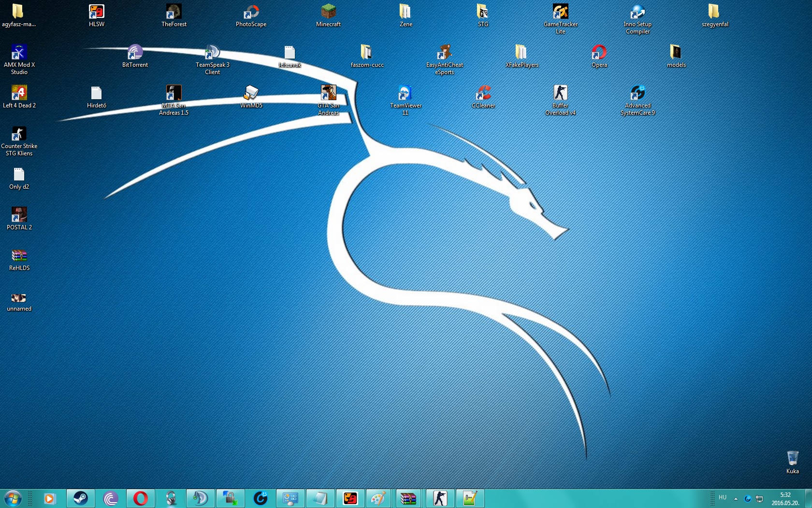Launch Advanced SystemCare 9 desktop shortcut

pos(638,100)
